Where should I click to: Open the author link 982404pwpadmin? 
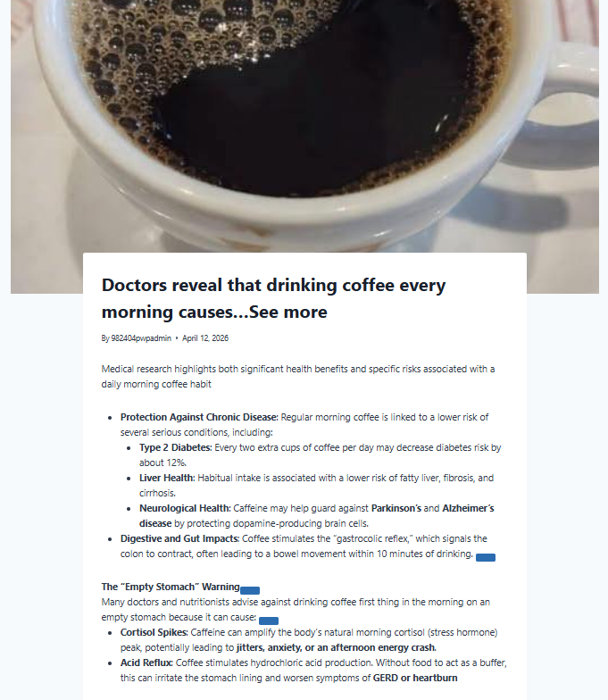coord(141,337)
